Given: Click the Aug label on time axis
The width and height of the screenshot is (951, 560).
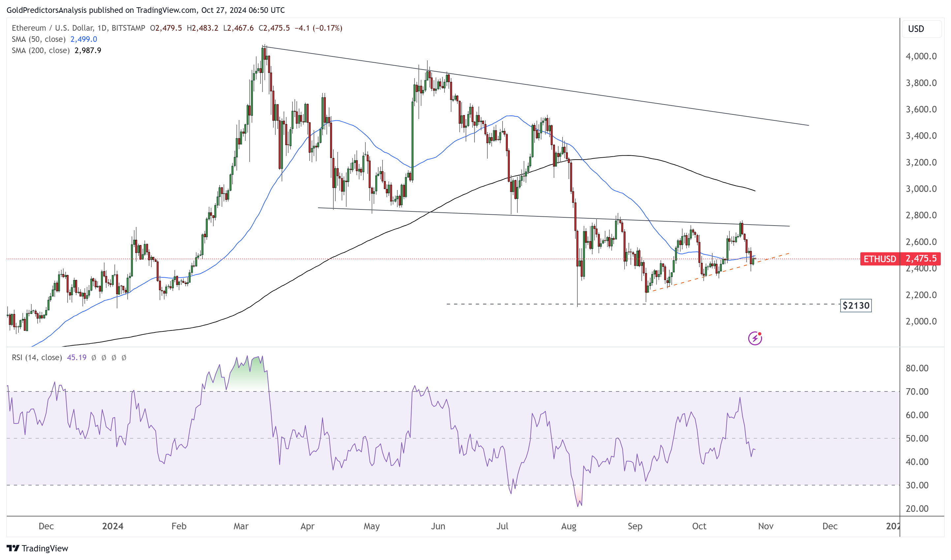Looking at the screenshot, I should (568, 526).
